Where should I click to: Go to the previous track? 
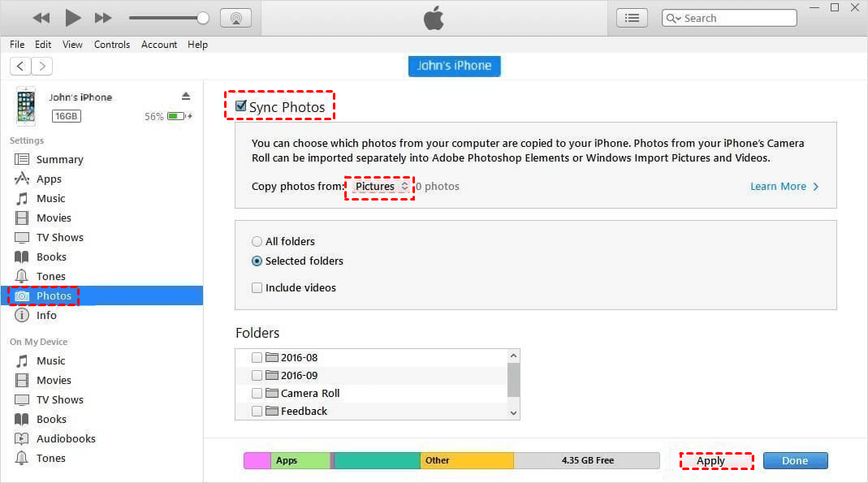coord(41,17)
